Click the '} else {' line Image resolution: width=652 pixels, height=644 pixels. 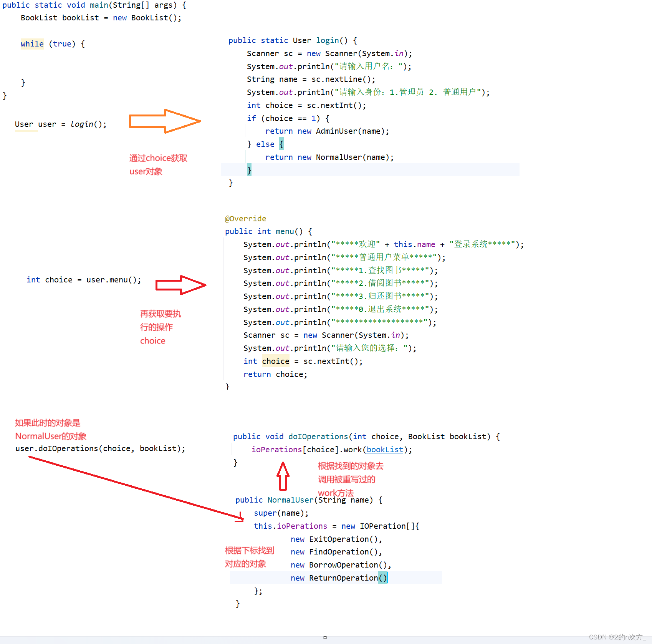pyautogui.click(x=265, y=144)
